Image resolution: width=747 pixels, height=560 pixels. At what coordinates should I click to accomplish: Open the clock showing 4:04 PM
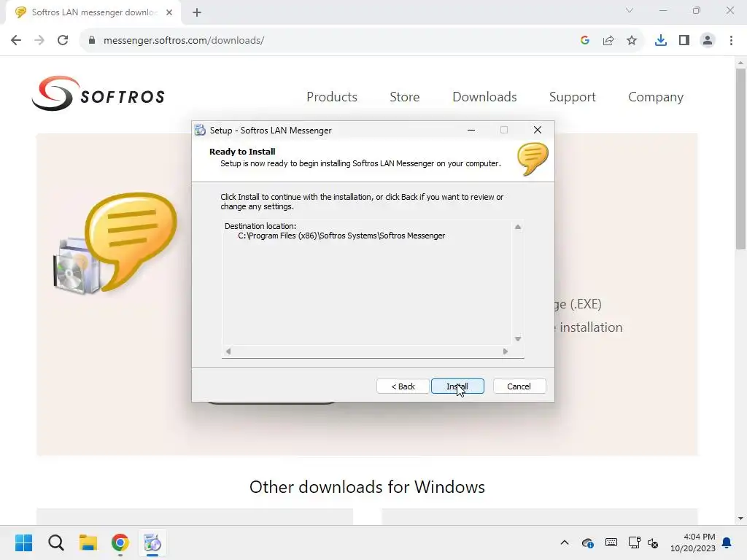(x=693, y=542)
